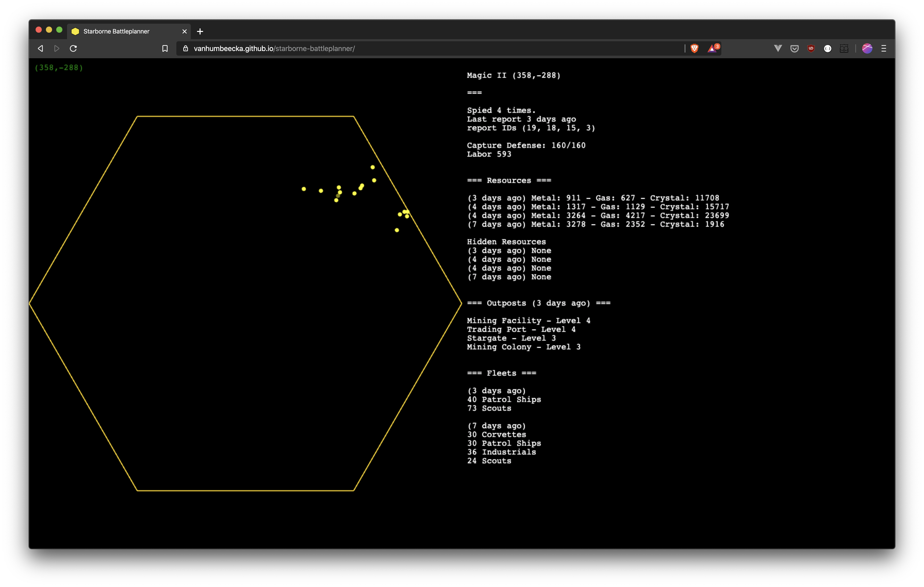Click the white curly-braces extension icon
Viewport: 924px width, 587px height.
point(828,48)
